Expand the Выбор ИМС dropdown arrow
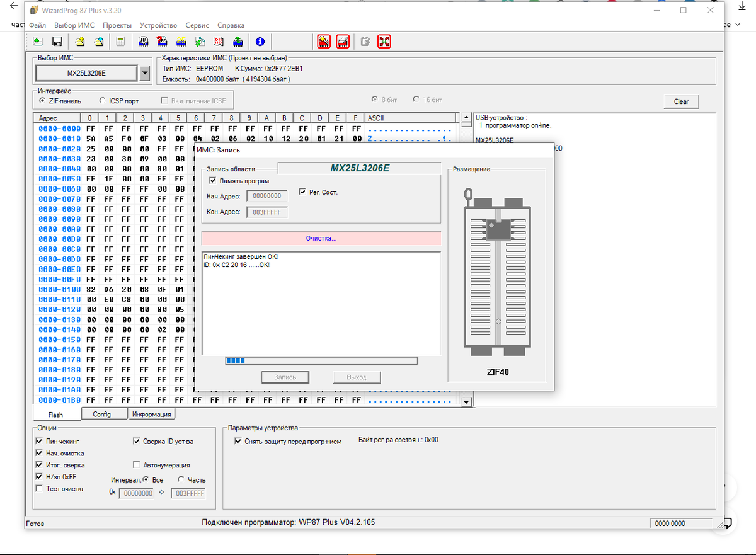Image resolution: width=756 pixels, height=555 pixels. click(145, 73)
